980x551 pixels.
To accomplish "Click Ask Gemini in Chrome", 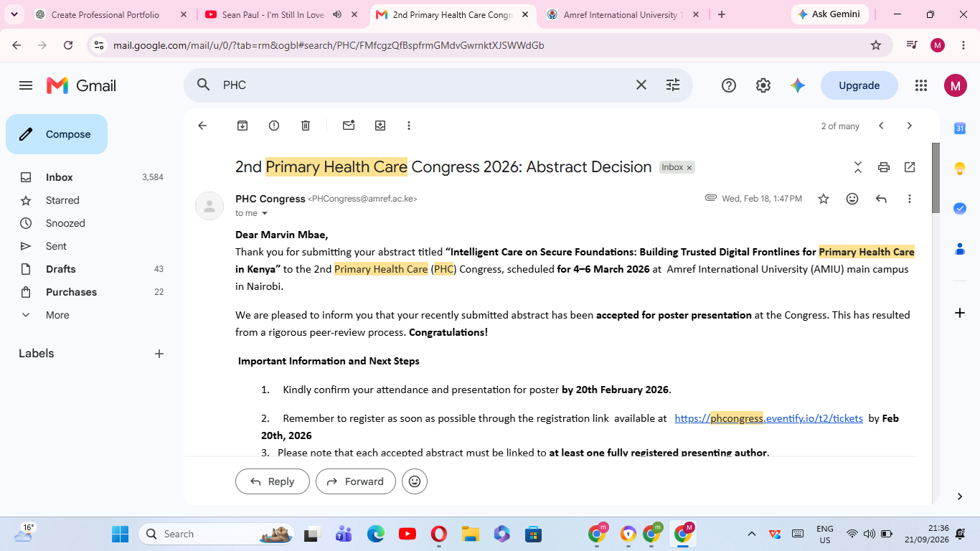I will [x=830, y=14].
